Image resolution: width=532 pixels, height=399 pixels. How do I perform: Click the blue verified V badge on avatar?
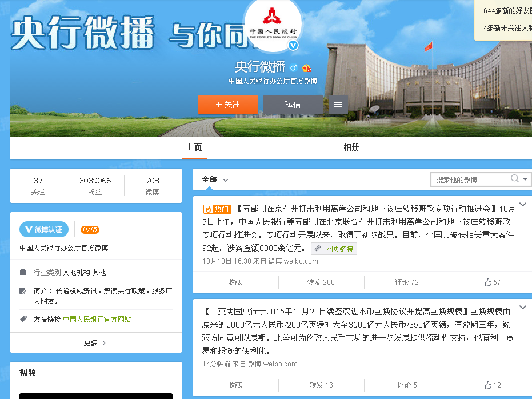coord(293,45)
